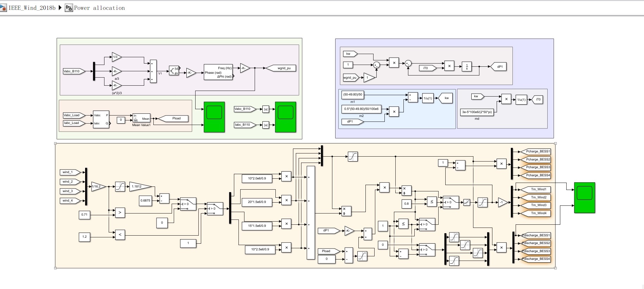
Task: Select the Tm_Wind2 Goto block
Action: click(x=535, y=197)
